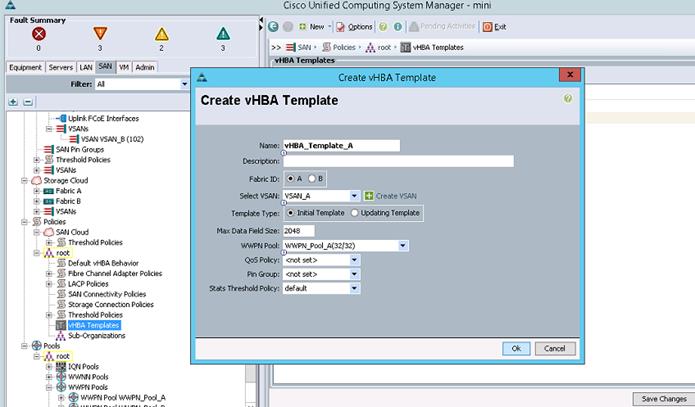Click the critical faults red icon
695x407 pixels.
(x=39, y=34)
